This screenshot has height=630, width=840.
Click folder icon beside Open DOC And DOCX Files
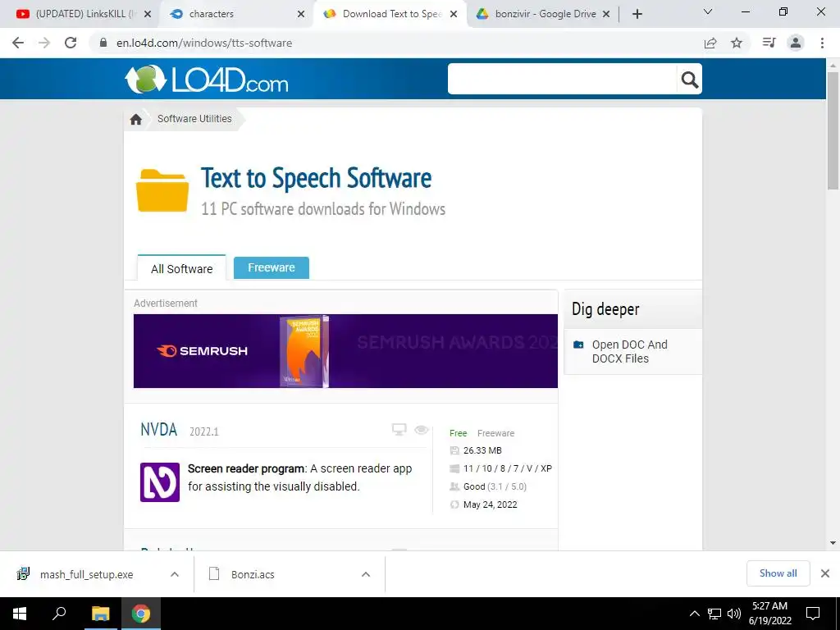tap(578, 345)
